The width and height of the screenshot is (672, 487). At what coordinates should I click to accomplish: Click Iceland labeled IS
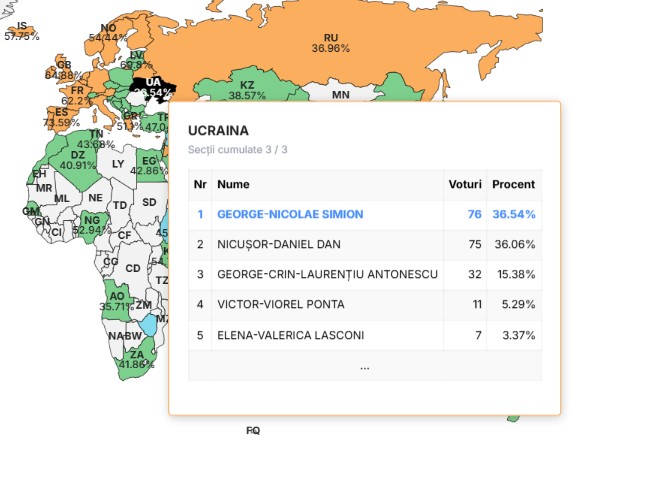tap(22, 31)
